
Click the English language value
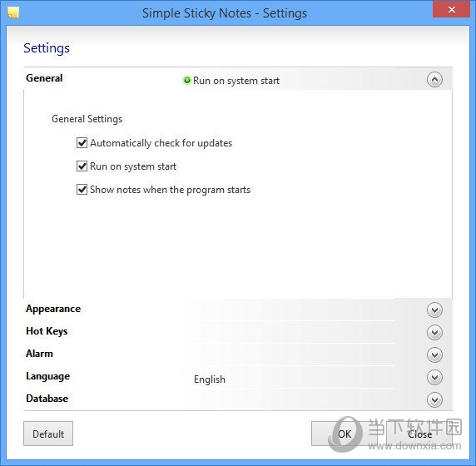(210, 379)
